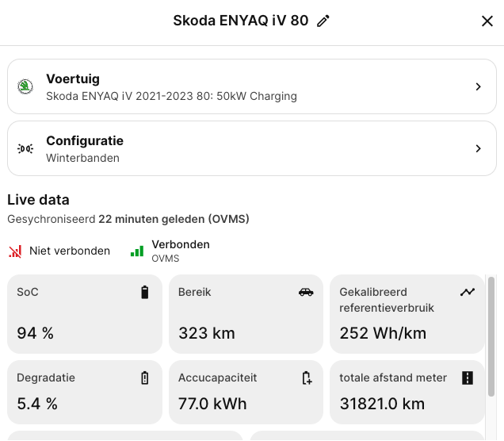Select the SoC 94 % value

tap(36, 333)
